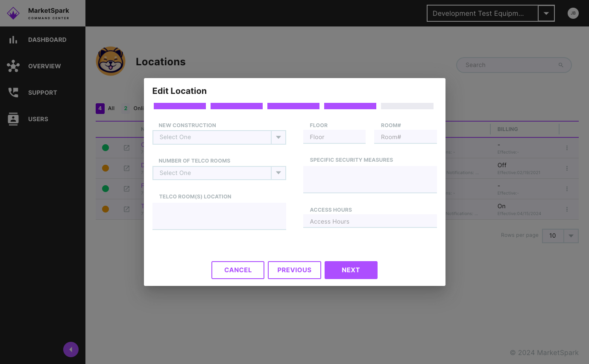Collapse the sidebar with the purple arrow button
589x364 pixels.
(x=71, y=350)
